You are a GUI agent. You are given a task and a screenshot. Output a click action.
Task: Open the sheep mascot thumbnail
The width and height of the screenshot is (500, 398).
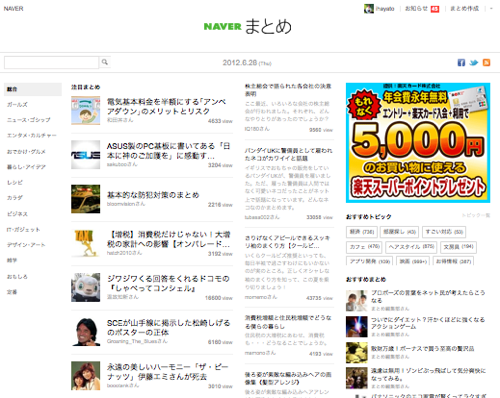[x=85, y=287]
